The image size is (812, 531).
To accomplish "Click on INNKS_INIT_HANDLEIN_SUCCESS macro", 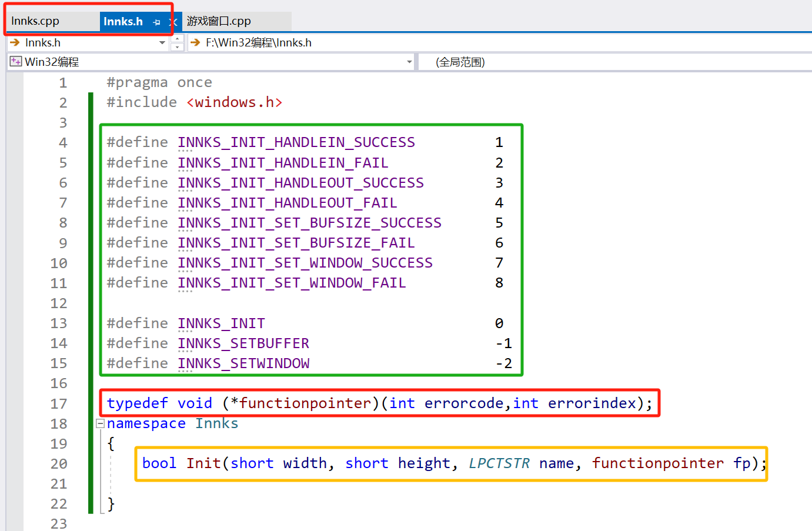I will point(296,142).
